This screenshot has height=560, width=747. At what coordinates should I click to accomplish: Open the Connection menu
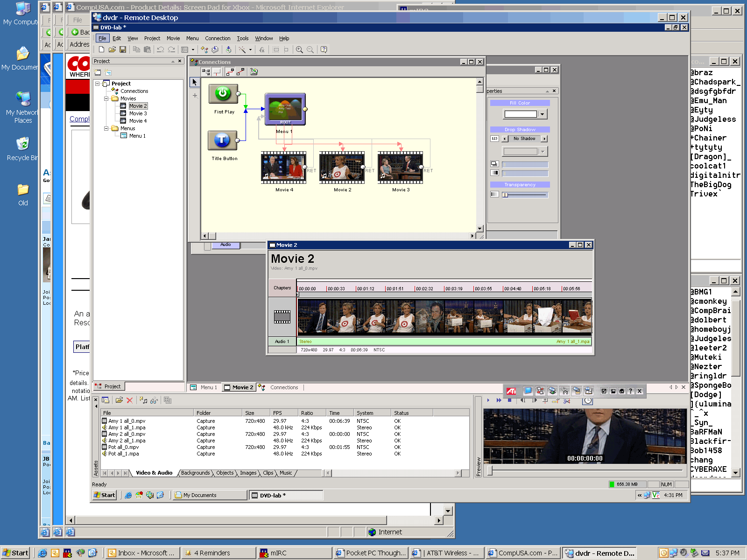(217, 38)
